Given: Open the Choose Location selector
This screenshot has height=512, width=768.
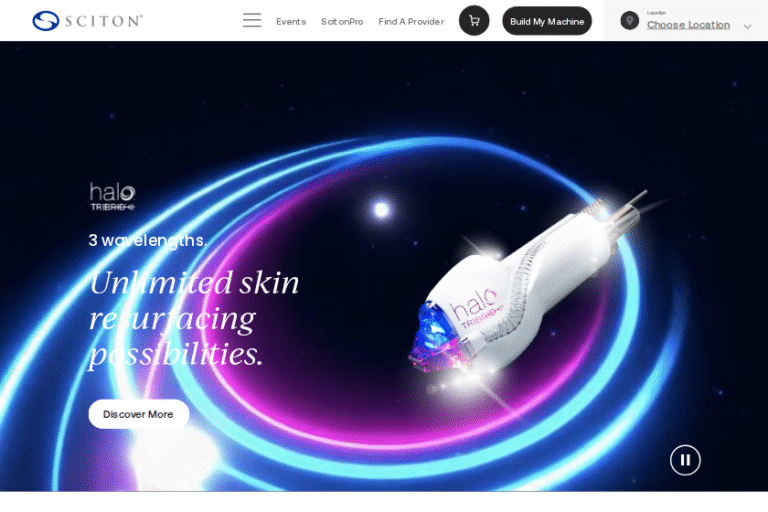Looking at the screenshot, I should (688, 25).
